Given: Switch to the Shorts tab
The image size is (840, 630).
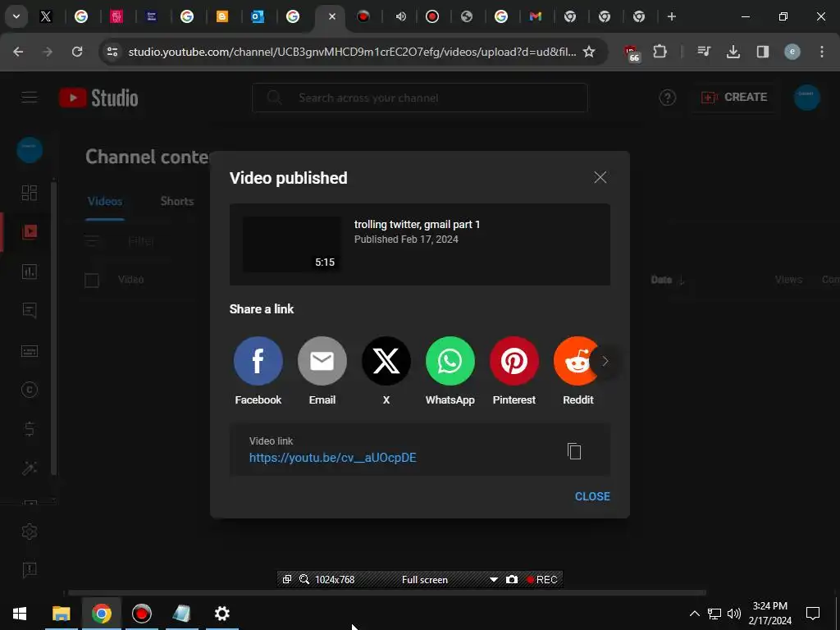Looking at the screenshot, I should coord(177,202).
